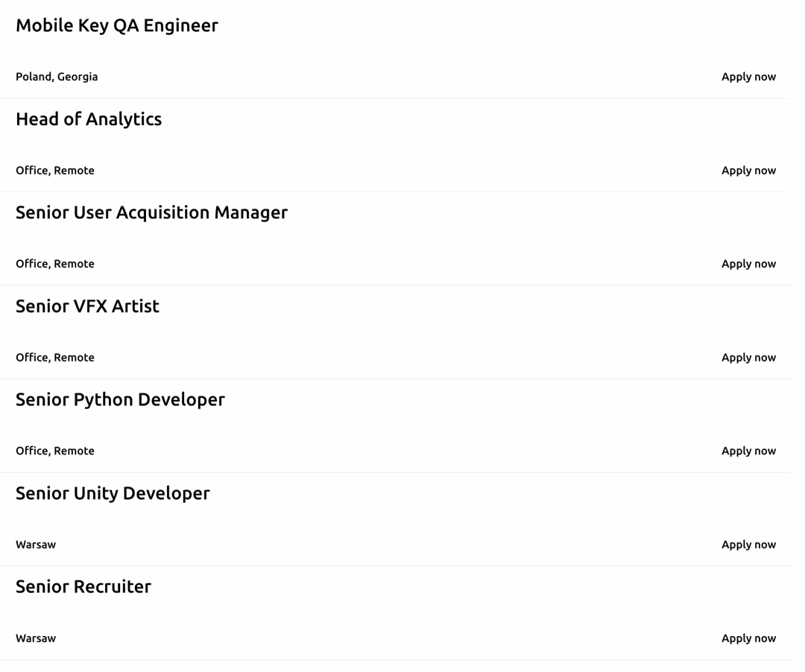Click Office, Remote under Senior User Acquisition Manager
Viewport: 805px width, 672px height.
click(x=55, y=264)
